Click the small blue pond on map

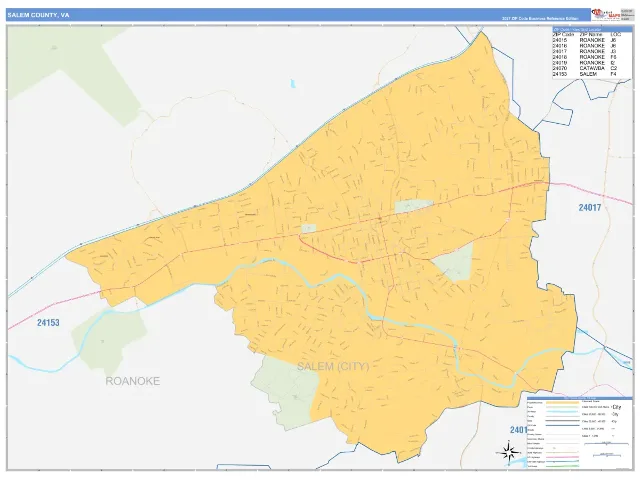coord(293,84)
